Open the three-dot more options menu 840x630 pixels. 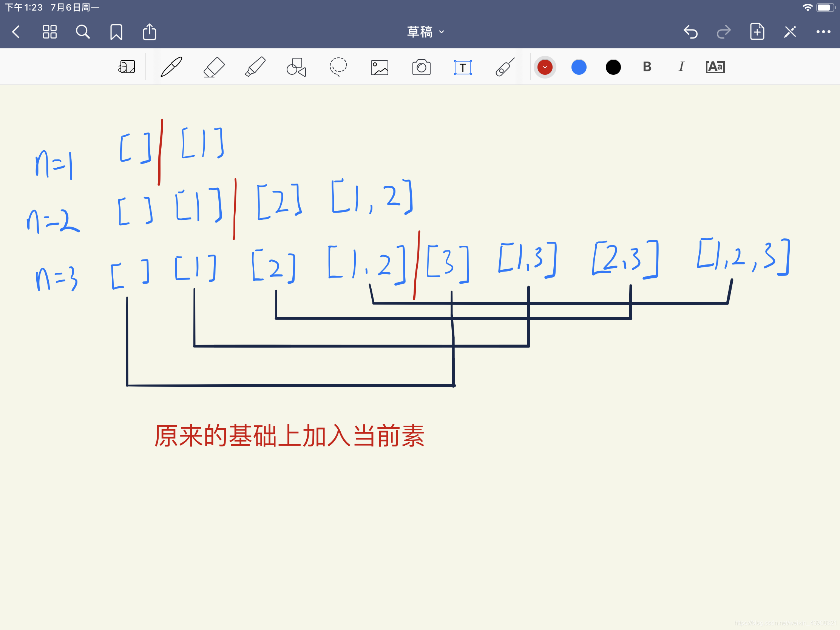823,32
